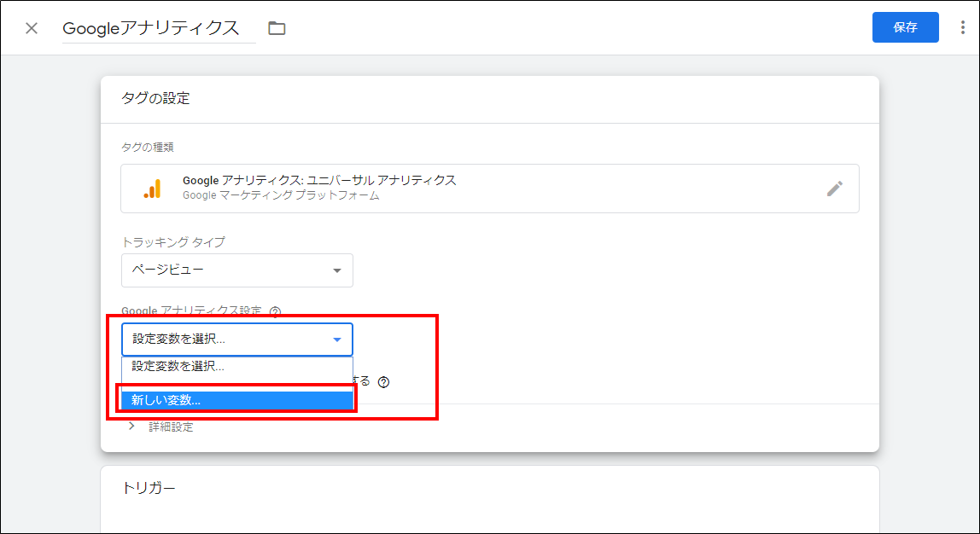Click the 設定変数を選択... combo box field
Screen dimensions: 980x534
[x=236, y=340]
